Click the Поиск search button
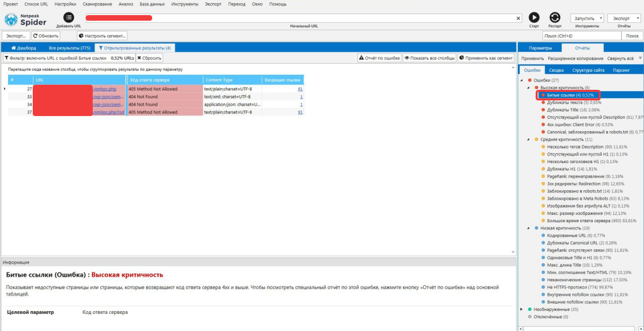 click(632, 36)
